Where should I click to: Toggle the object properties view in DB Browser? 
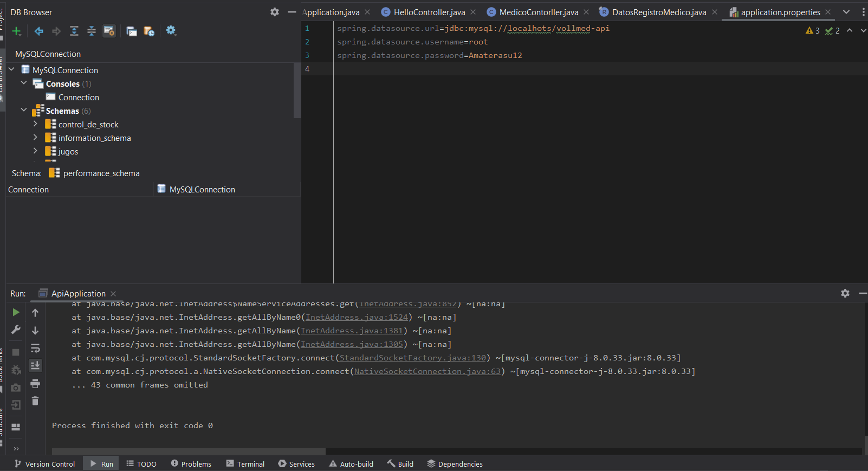pyautogui.click(x=109, y=31)
